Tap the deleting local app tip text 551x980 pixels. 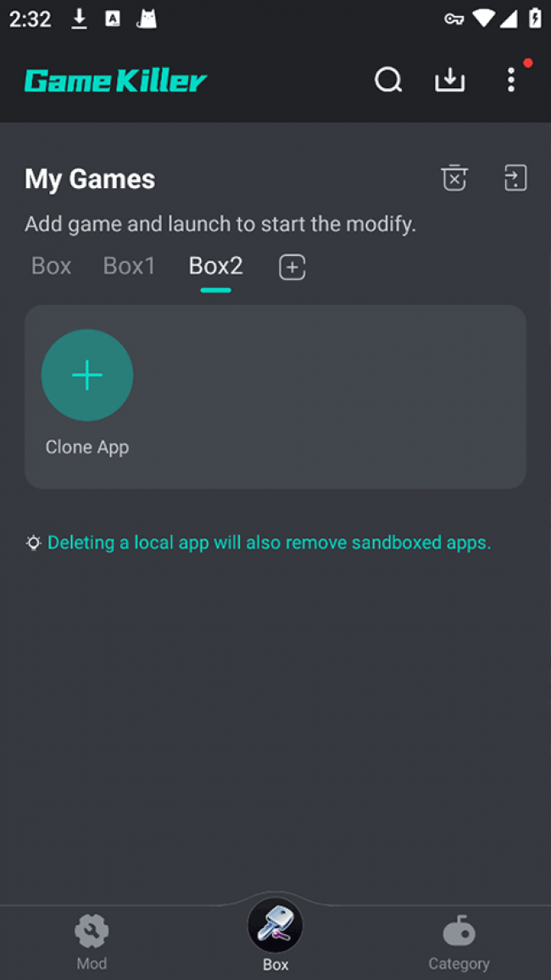269,543
